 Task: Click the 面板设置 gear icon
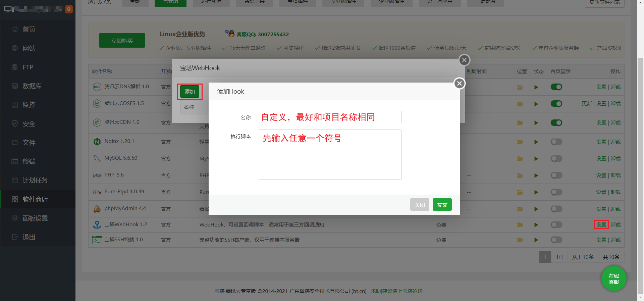15,218
